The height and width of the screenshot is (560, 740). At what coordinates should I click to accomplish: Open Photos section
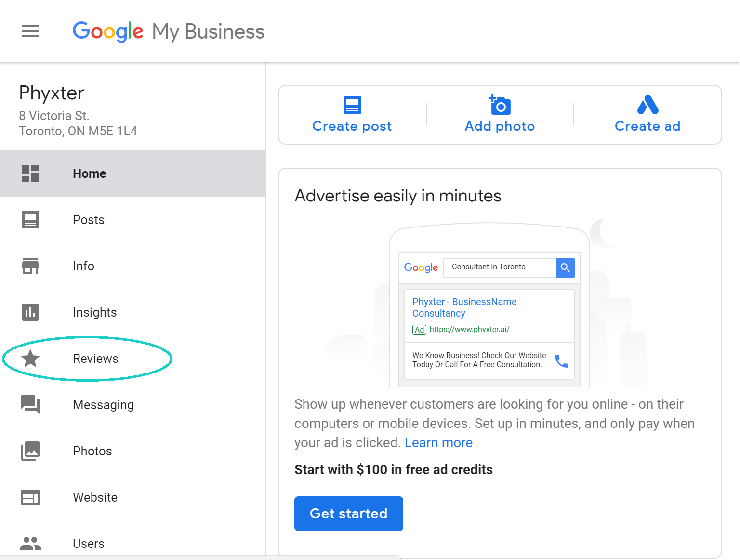[x=133, y=451]
